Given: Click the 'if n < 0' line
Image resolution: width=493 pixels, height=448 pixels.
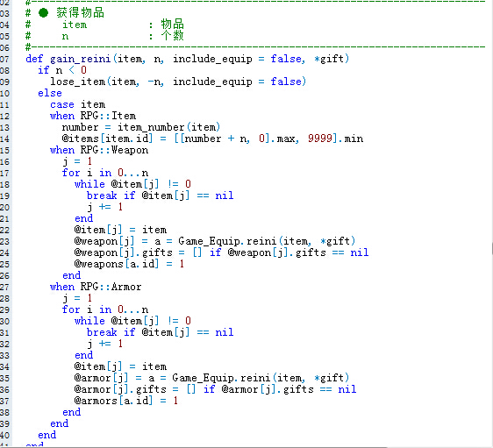Looking at the screenshot, I should click(62, 70).
